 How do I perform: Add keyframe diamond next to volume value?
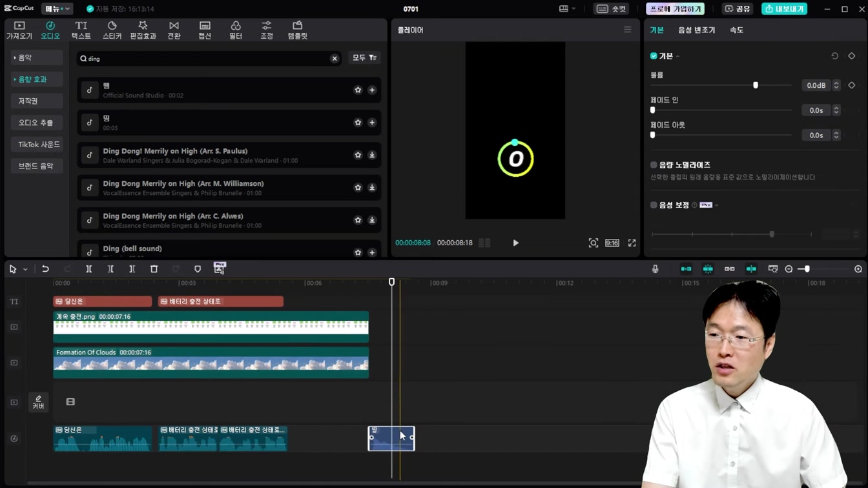[852, 85]
